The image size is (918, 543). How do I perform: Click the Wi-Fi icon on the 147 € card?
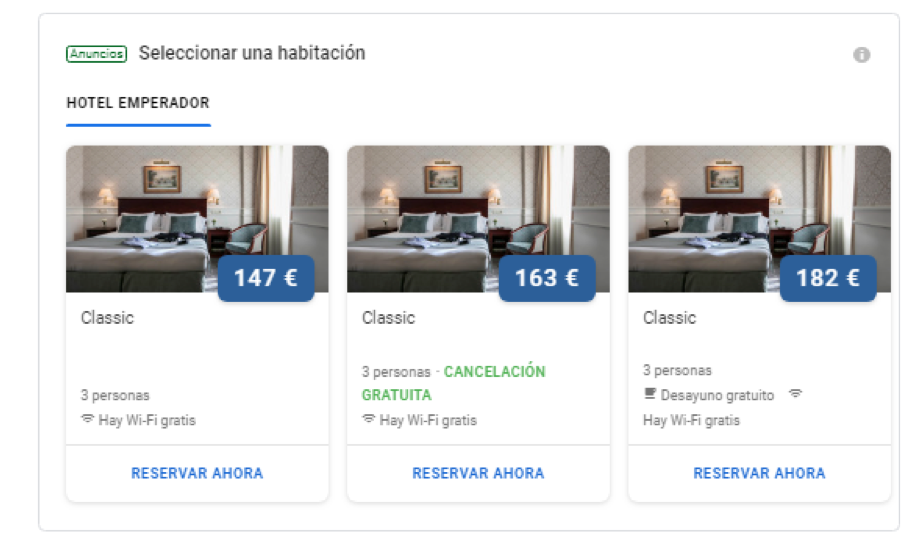pos(87,419)
